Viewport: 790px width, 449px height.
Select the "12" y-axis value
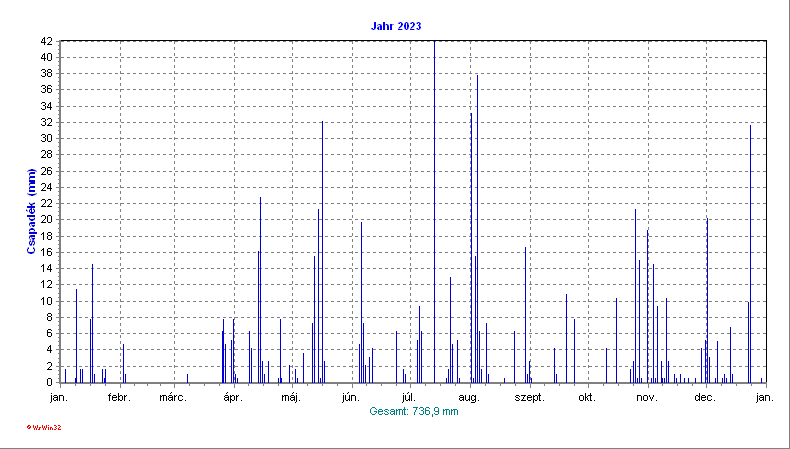(x=47, y=285)
